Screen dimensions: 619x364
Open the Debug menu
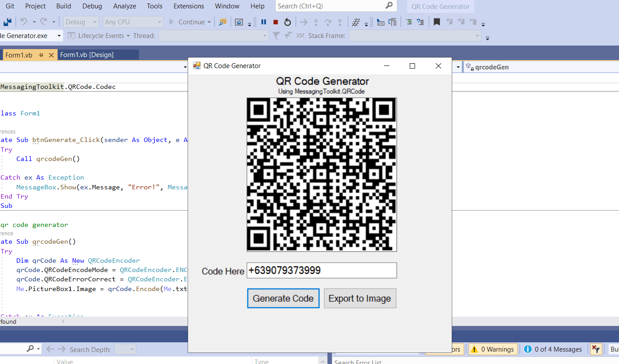coord(92,6)
